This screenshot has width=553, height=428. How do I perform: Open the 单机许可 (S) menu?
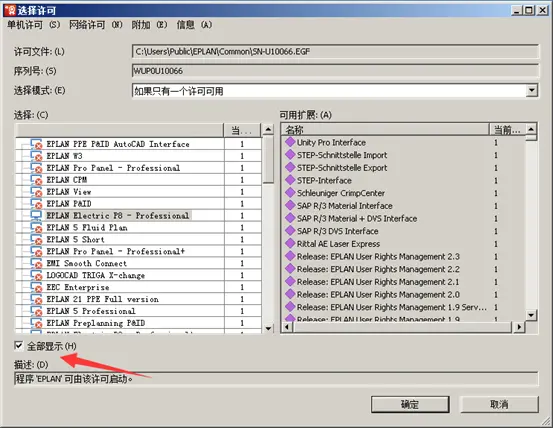(34, 25)
